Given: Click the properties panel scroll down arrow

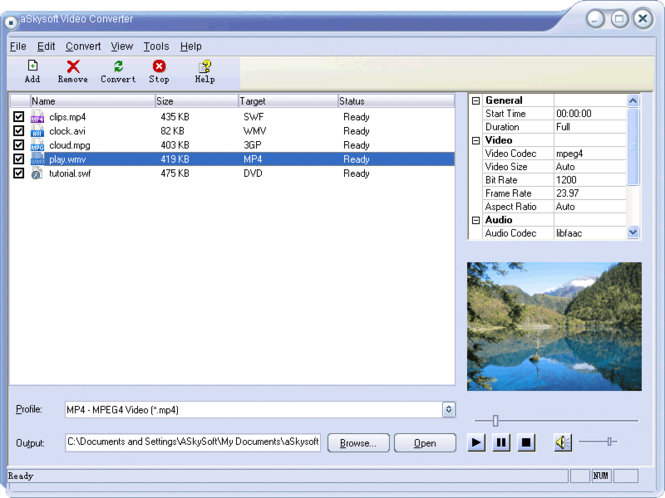Looking at the screenshot, I should point(633,232).
